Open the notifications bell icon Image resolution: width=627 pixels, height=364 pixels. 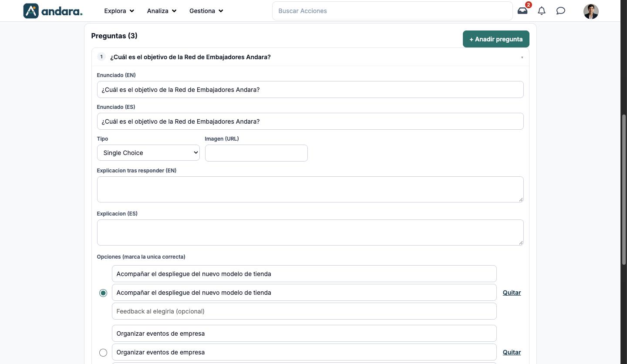click(542, 11)
